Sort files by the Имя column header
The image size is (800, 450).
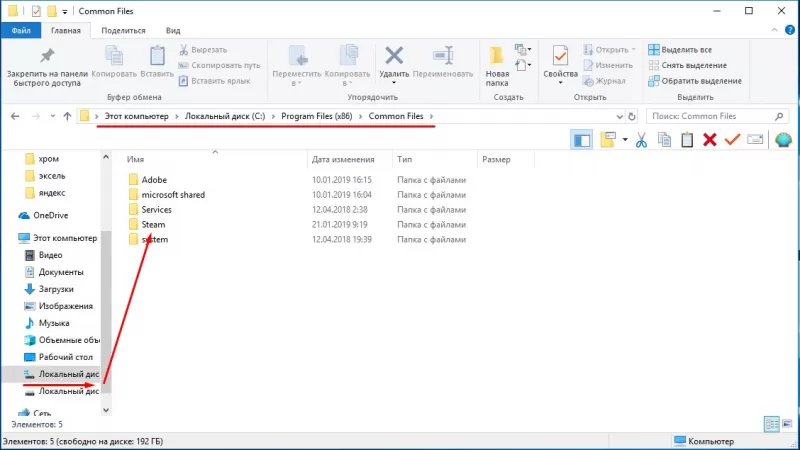pyautogui.click(x=135, y=159)
